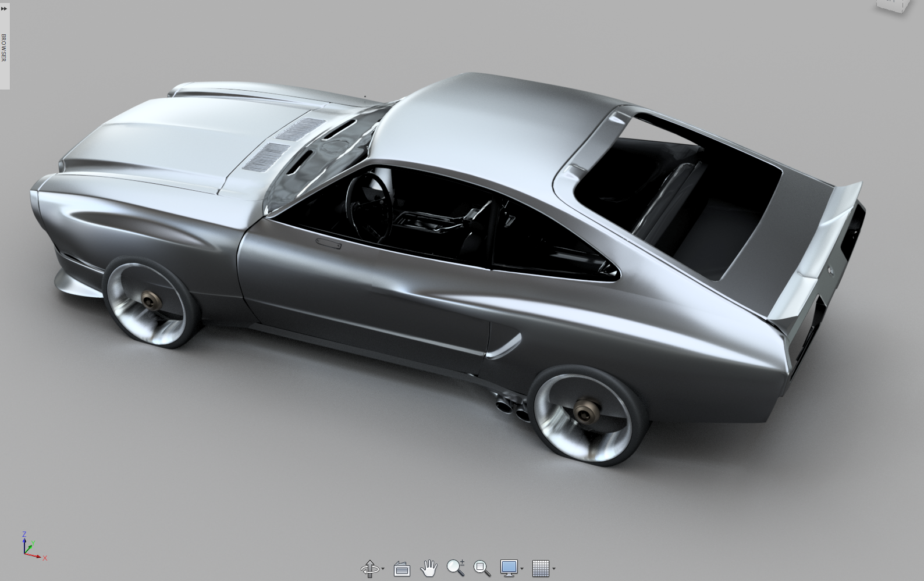The width and height of the screenshot is (924, 581).
Task: Activate the Look At tool
Action: click(x=402, y=568)
